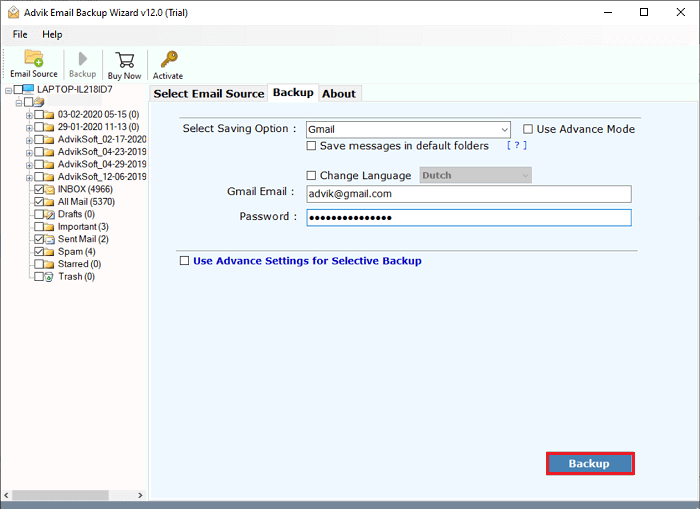Screen dimensions: 700x509
Task: Check the Starred (0) checkbox
Action: pos(39,264)
